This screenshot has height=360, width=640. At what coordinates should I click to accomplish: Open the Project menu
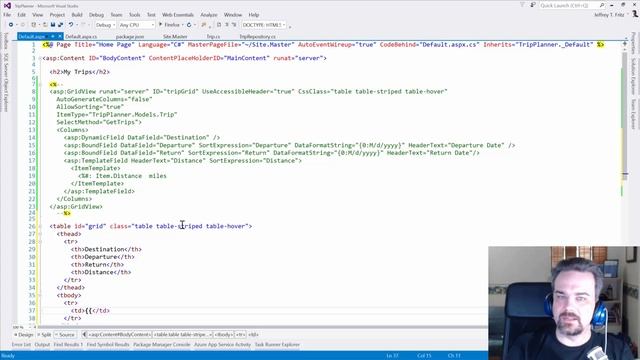(x=57, y=15)
